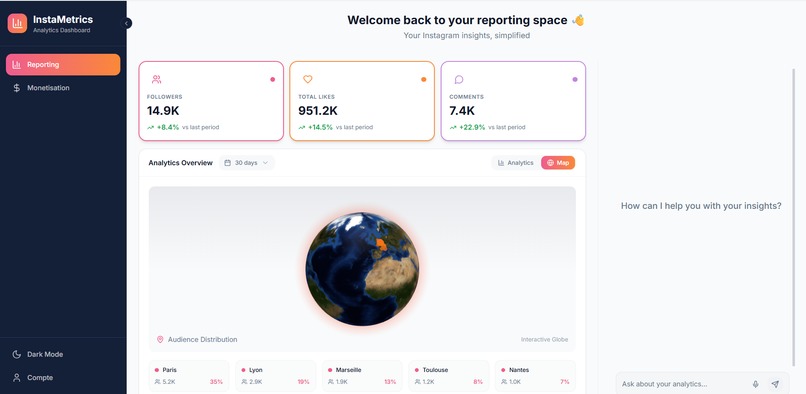Image resolution: width=806 pixels, height=394 pixels.
Task: Click the person icon beside Compte
Action: [16, 378]
